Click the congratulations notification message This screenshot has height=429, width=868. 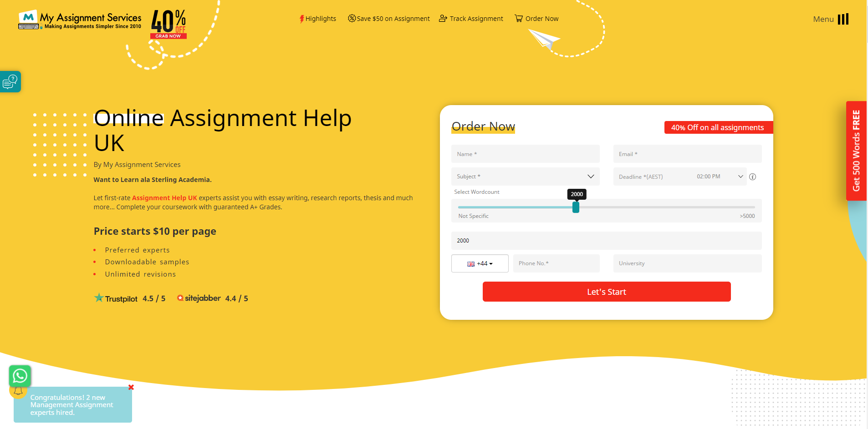coord(72,405)
